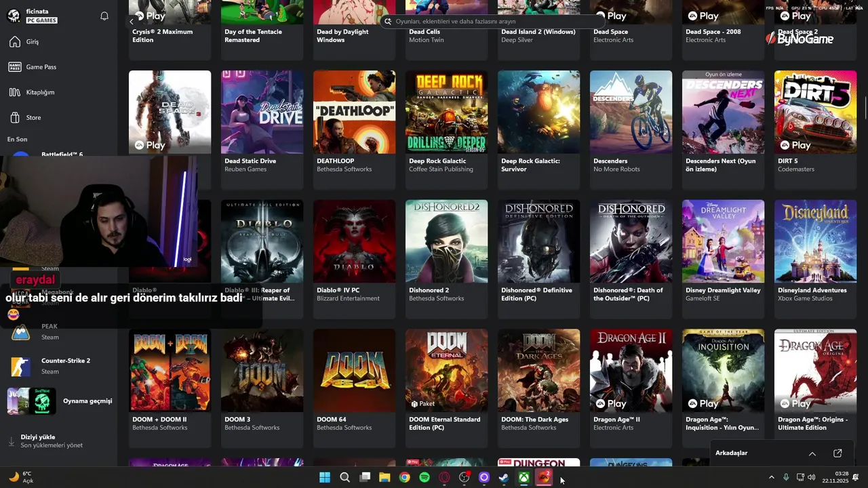Open the Dragon Age II tile

tap(631, 388)
